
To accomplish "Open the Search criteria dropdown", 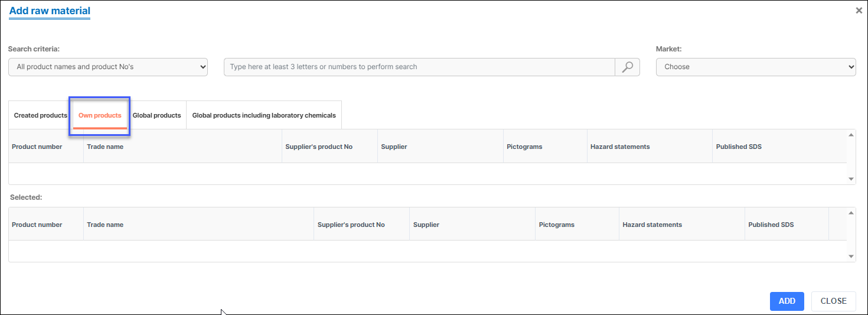I will [108, 67].
